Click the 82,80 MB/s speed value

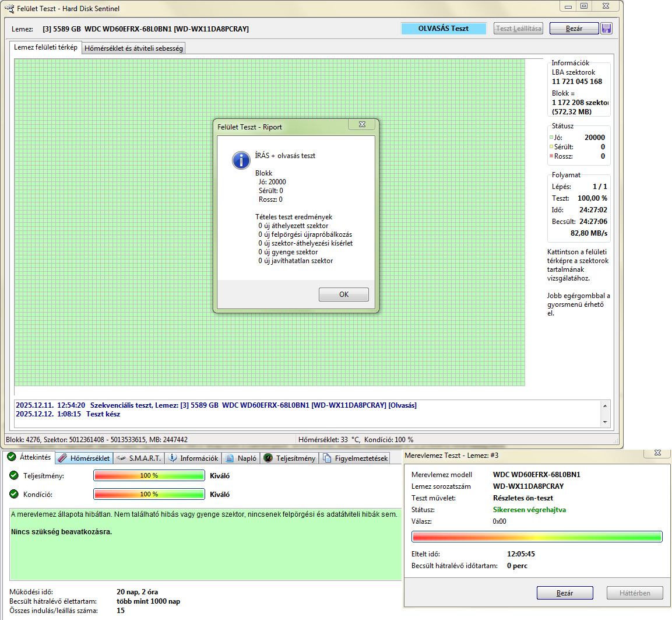pyautogui.click(x=589, y=233)
